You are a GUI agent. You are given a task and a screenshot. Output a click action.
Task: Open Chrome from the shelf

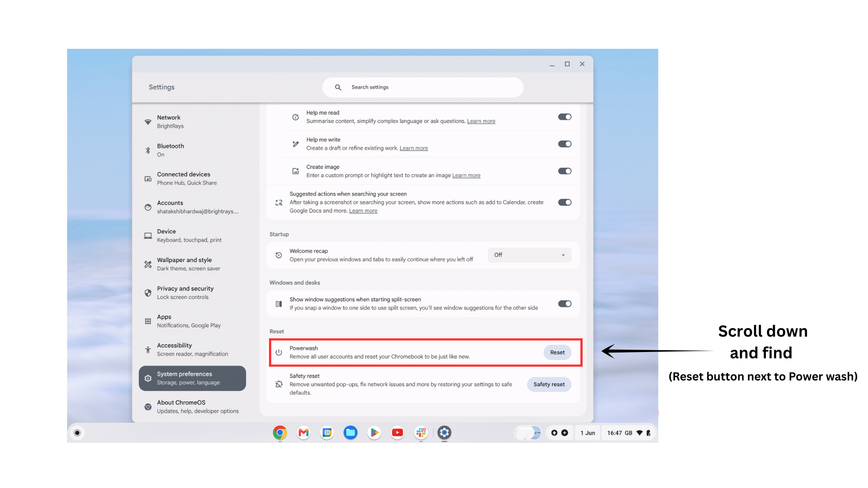tap(280, 433)
